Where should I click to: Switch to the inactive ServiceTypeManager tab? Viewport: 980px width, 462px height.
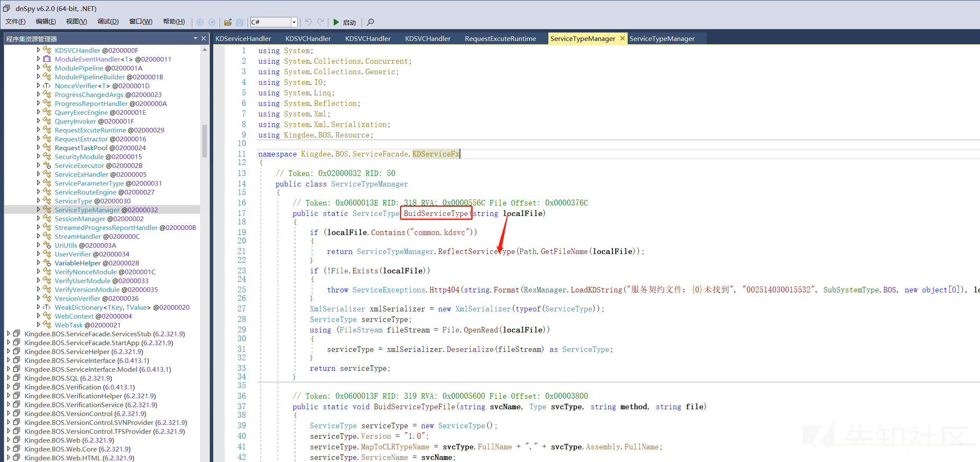pyautogui.click(x=662, y=38)
